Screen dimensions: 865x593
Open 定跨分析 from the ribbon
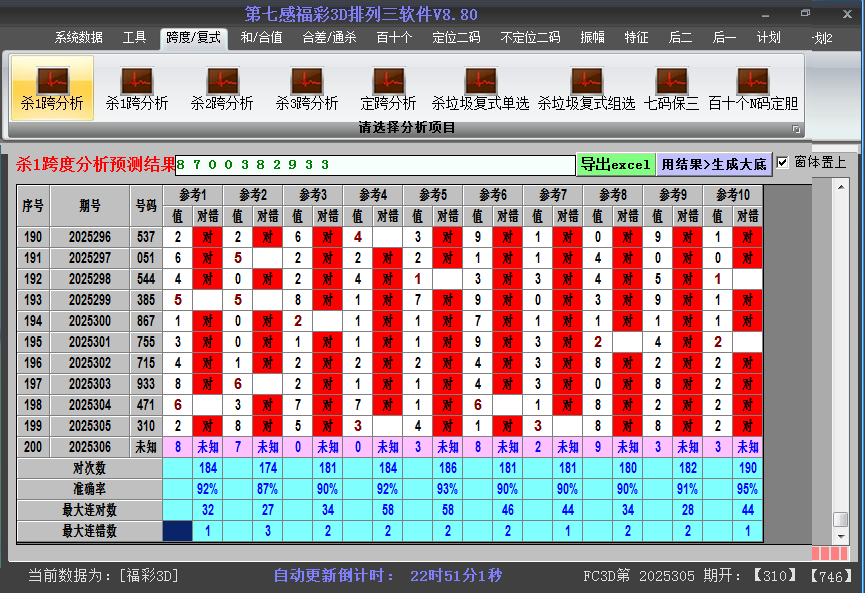pos(388,87)
